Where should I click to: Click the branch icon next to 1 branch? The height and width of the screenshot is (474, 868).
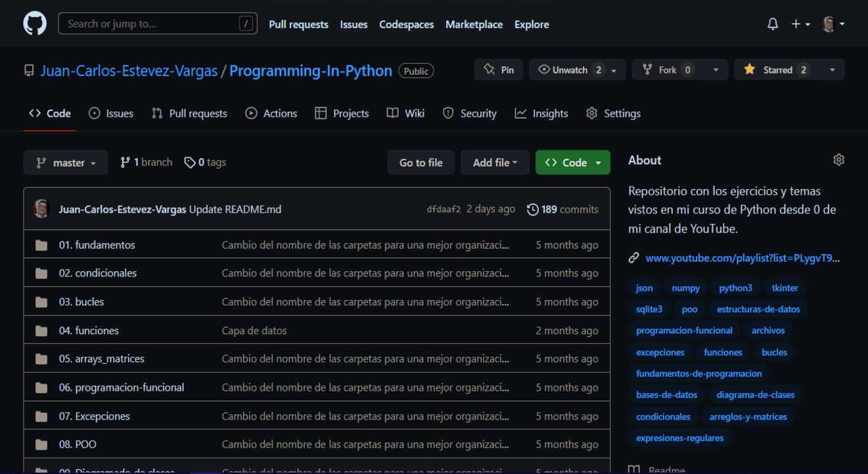click(x=125, y=162)
